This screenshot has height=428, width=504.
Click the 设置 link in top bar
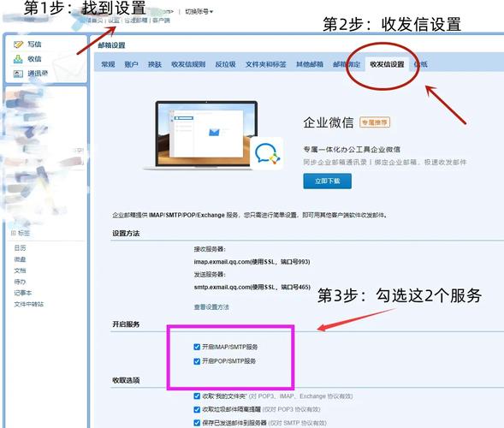tap(114, 21)
